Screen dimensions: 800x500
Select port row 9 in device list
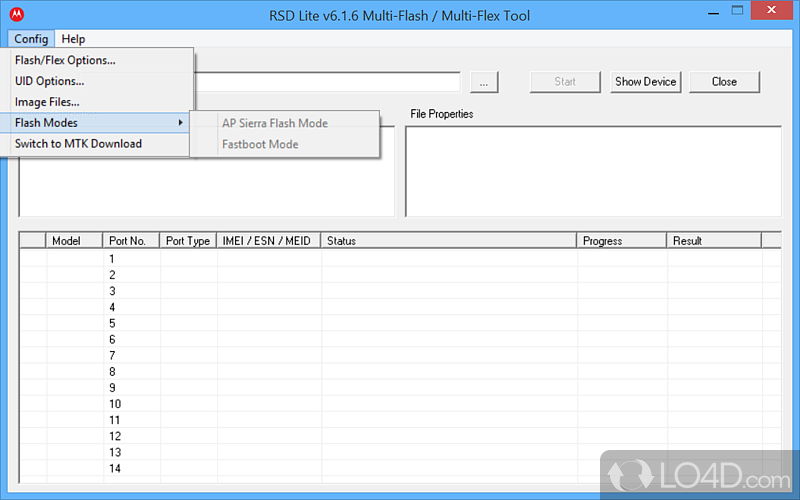click(400, 388)
